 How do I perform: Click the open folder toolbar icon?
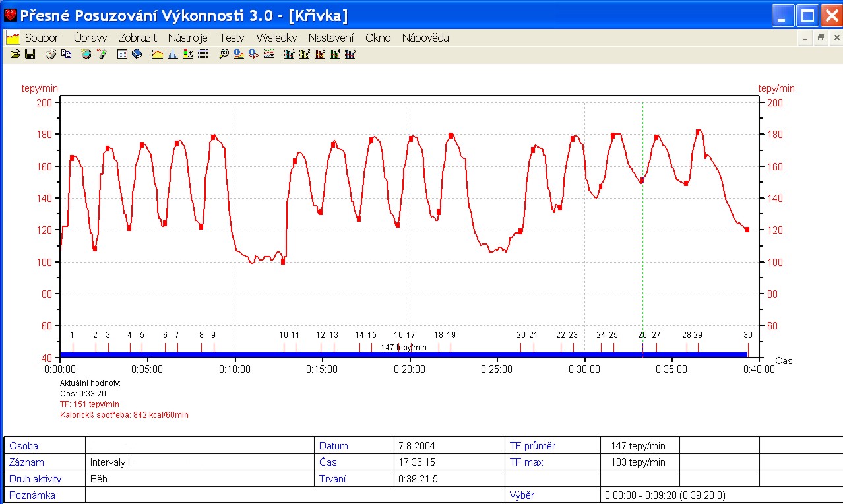15,54
